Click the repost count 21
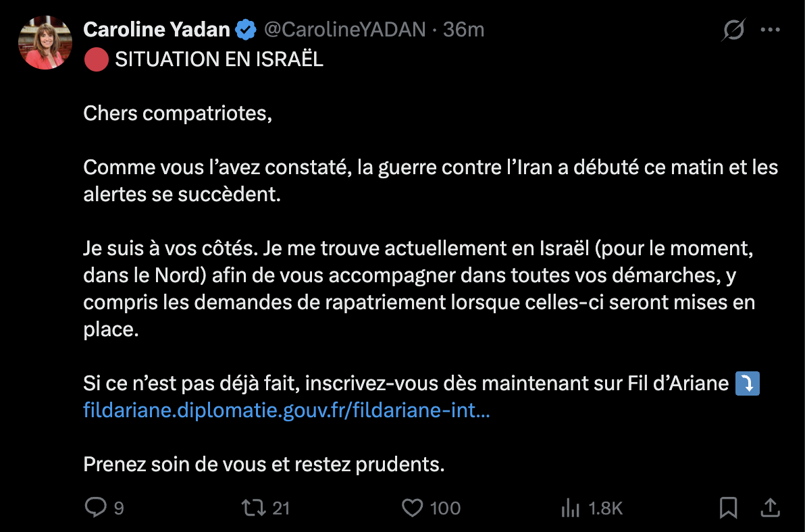The width and height of the screenshot is (805, 532). (281, 508)
